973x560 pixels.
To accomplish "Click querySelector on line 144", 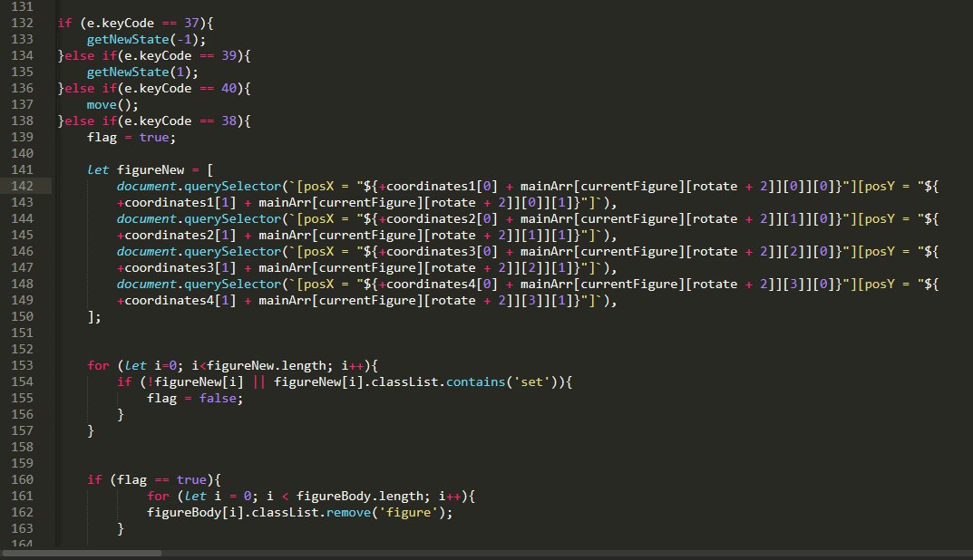I will (x=232, y=219).
